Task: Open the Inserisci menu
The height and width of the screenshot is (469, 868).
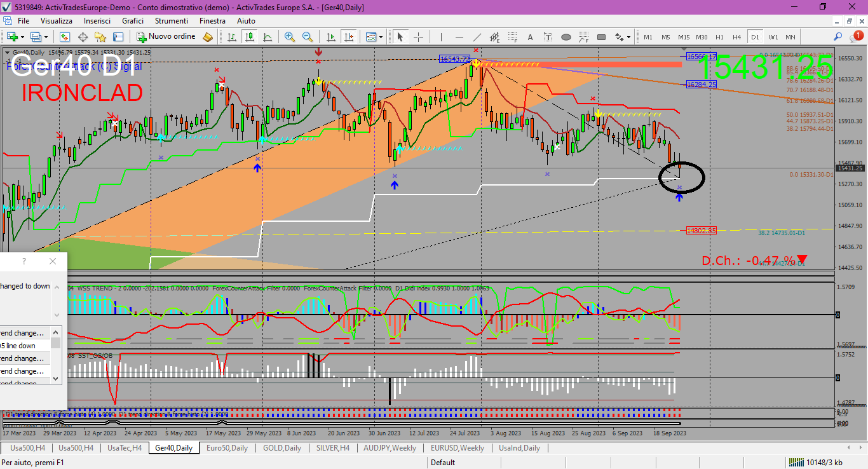Action: [x=97, y=21]
